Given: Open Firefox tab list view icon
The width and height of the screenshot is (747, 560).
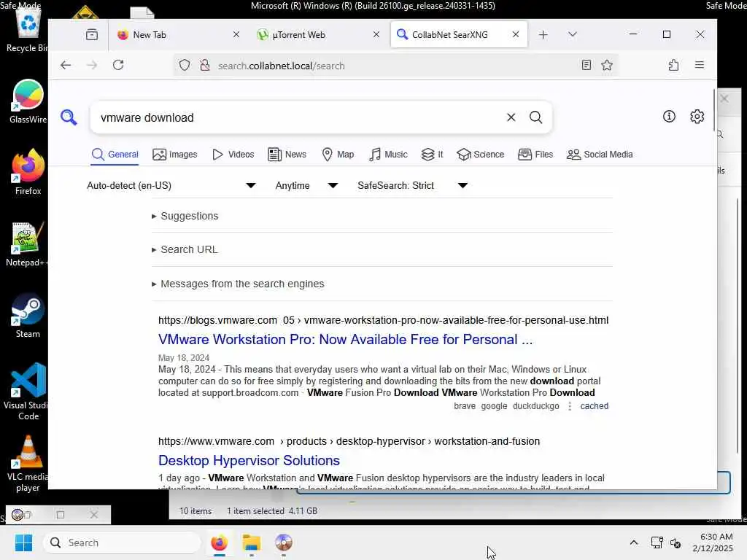Looking at the screenshot, I should [91, 34].
